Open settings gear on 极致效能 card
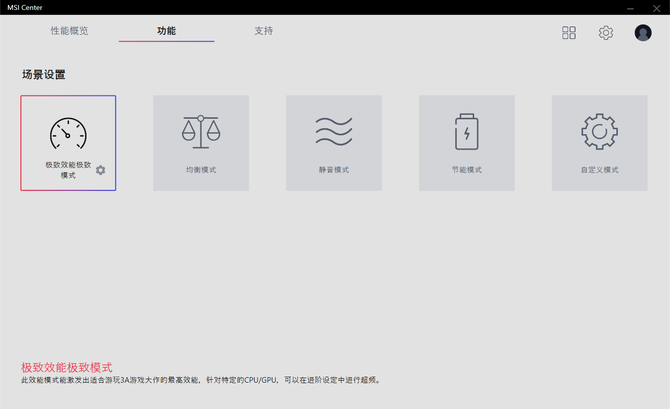Screen dimensions: 670x409 tap(100, 170)
